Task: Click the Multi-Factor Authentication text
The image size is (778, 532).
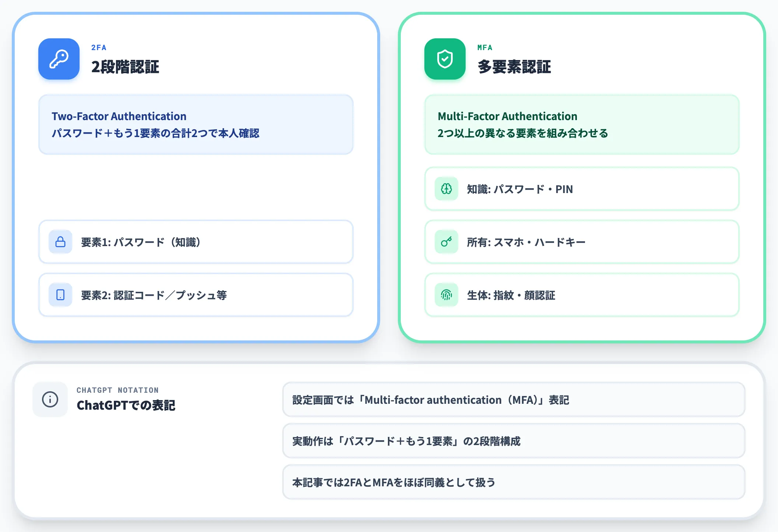Action: pos(507,116)
